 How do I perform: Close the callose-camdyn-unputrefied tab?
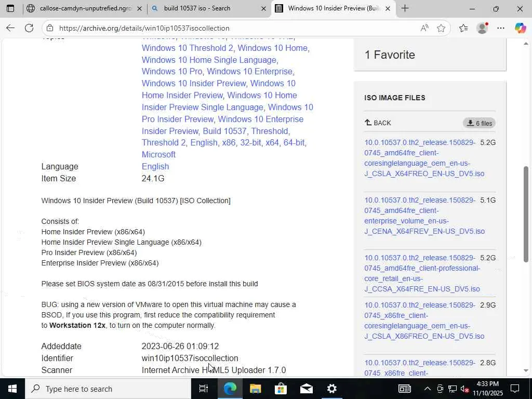pyautogui.click(x=139, y=8)
